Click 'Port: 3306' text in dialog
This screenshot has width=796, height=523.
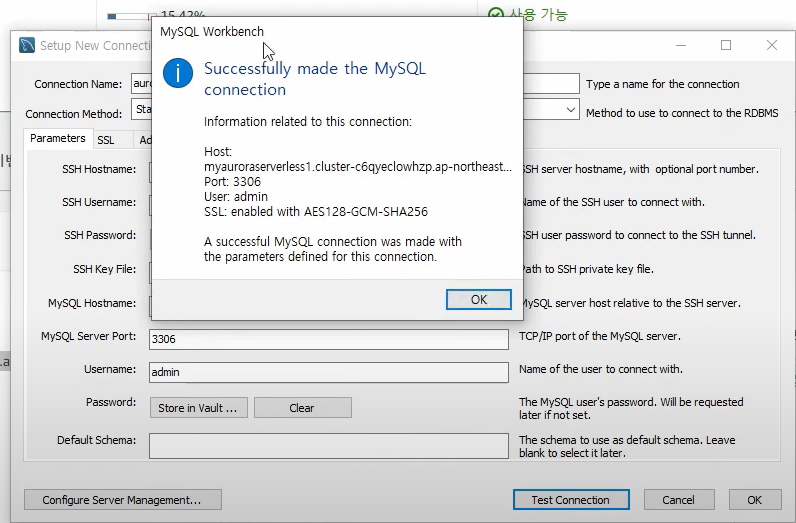coord(233,182)
